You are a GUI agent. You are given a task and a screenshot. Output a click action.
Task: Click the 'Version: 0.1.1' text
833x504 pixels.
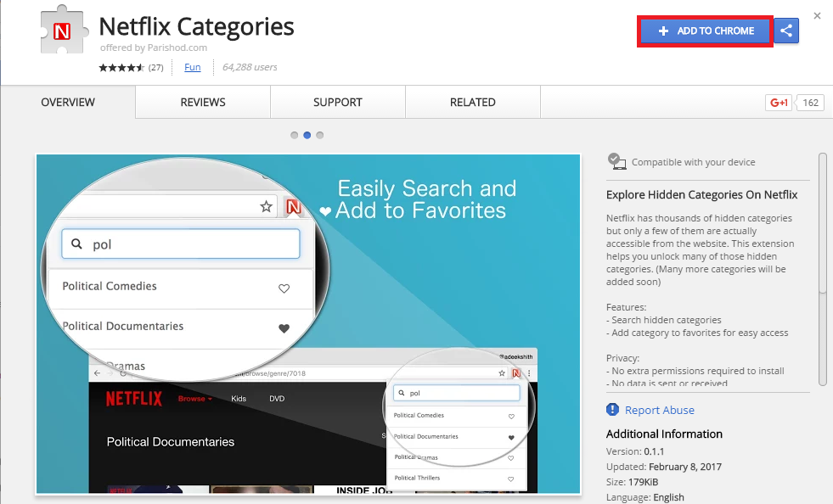click(x=635, y=451)
